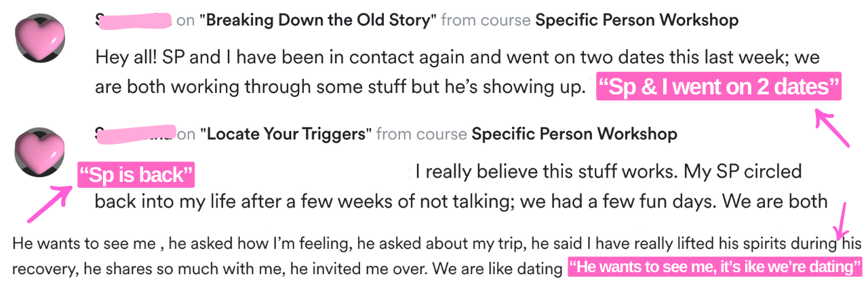Select the "He wants to see me" pink label
The height and width of the screenshot is (285, 868).
(715, 267)
